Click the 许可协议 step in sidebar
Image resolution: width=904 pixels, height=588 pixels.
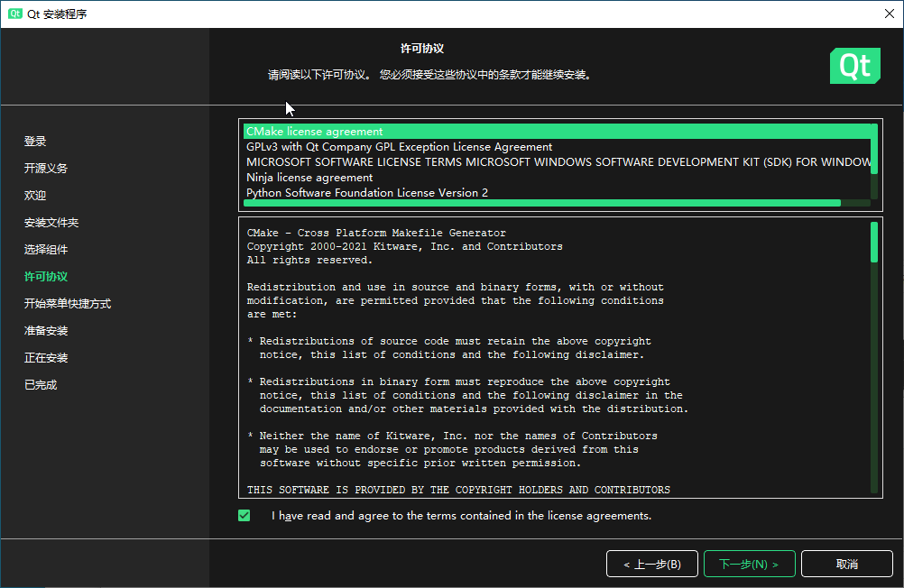coord(45,277)
